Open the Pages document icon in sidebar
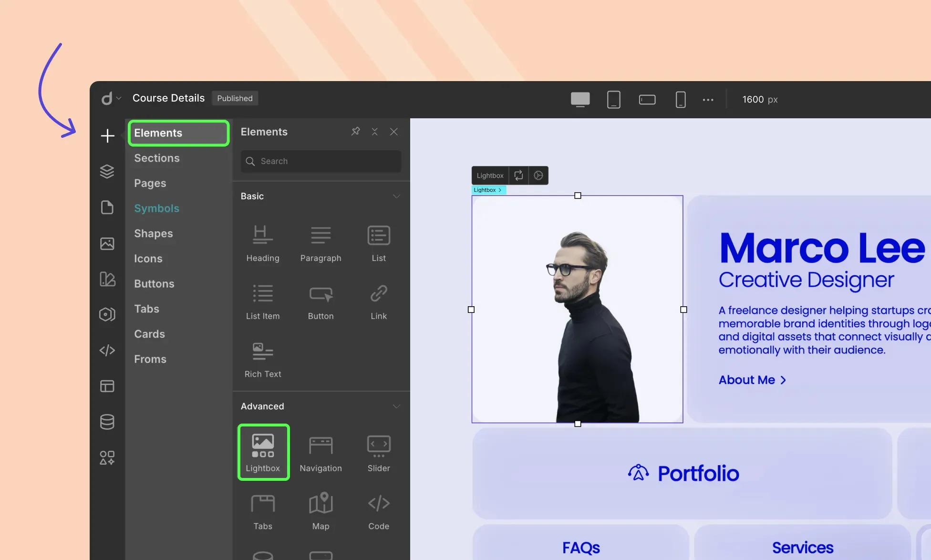Screen dimensions: 931x560 (107, 207)
